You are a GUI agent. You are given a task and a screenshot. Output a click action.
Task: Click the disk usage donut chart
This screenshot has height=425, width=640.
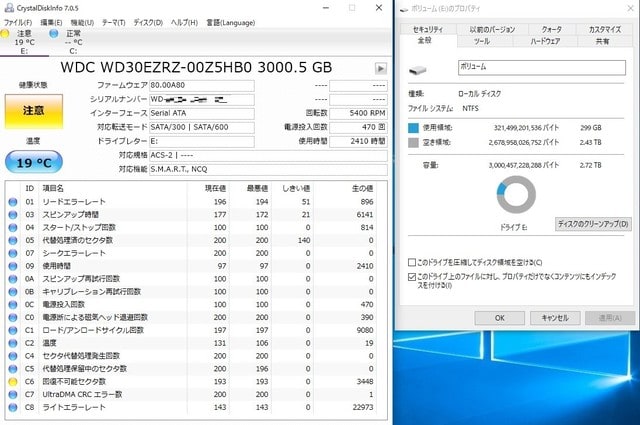click(x=516, y=195)
